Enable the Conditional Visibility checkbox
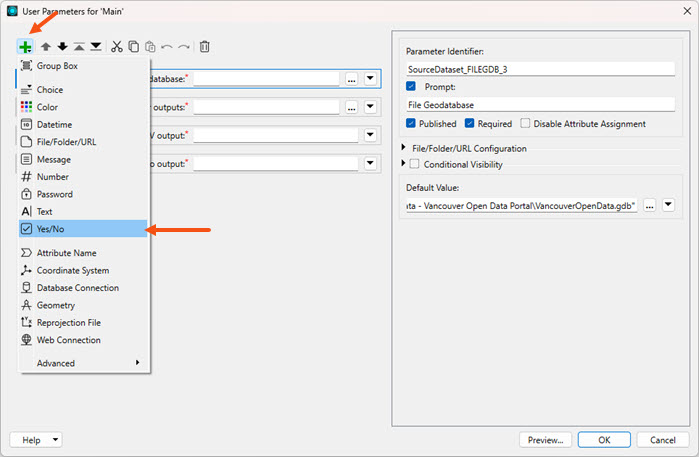The width and height of the screenshot is (699, 457). [415, 164]
